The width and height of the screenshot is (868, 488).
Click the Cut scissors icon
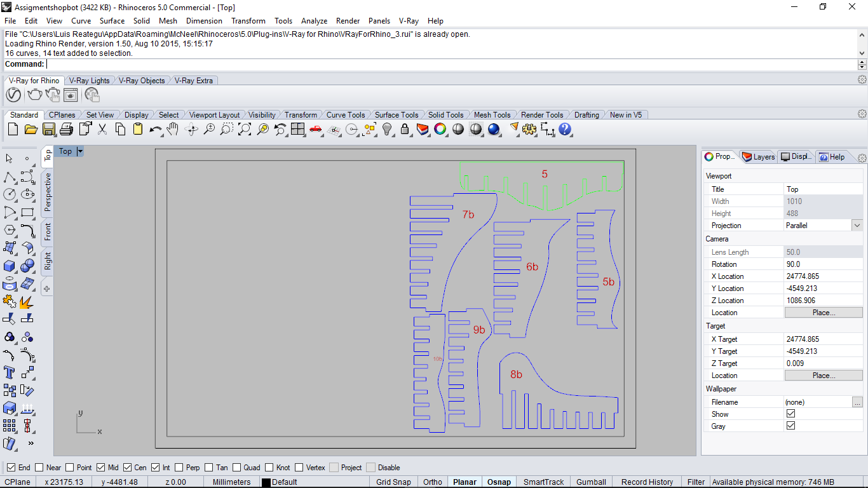click(102, 130)
